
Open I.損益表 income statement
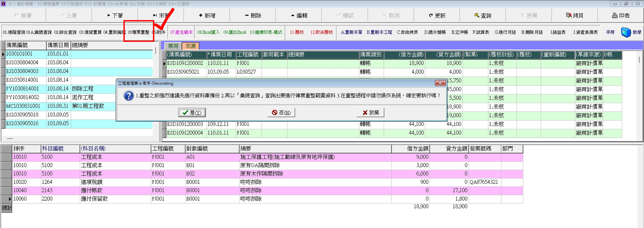pos(558,32)
